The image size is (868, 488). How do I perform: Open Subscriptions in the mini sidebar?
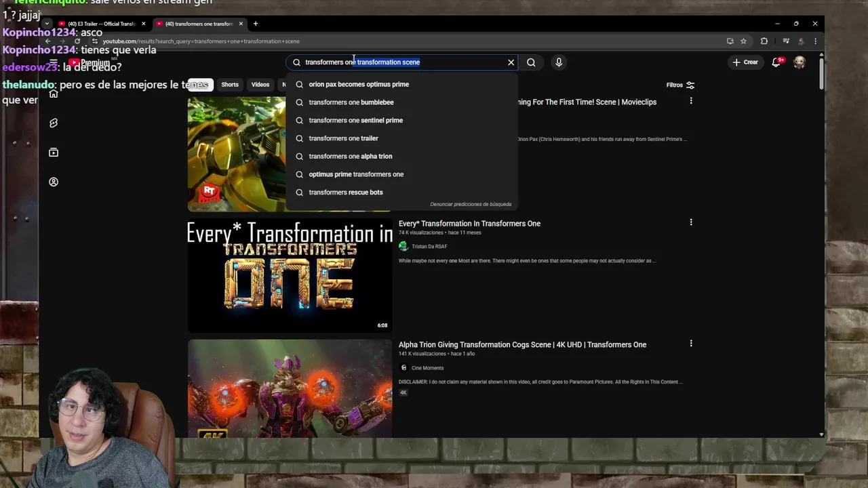pyautogui.click(x=54, y=152)
